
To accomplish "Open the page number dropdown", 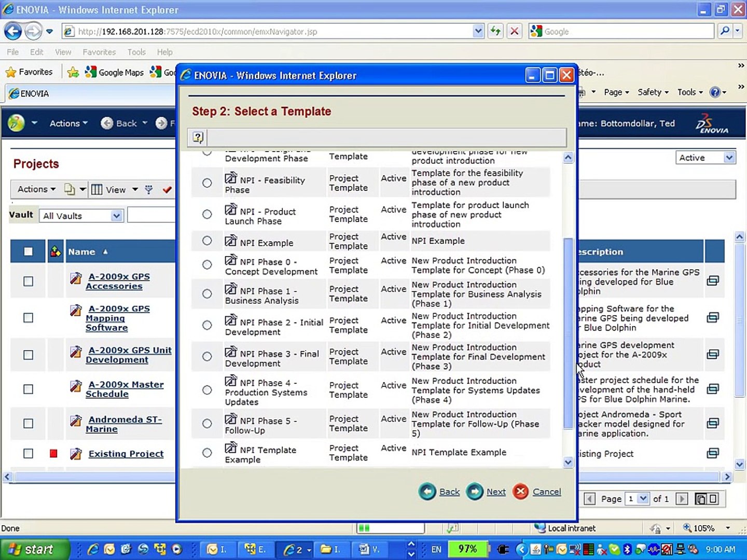I will [x=637, y=499].
